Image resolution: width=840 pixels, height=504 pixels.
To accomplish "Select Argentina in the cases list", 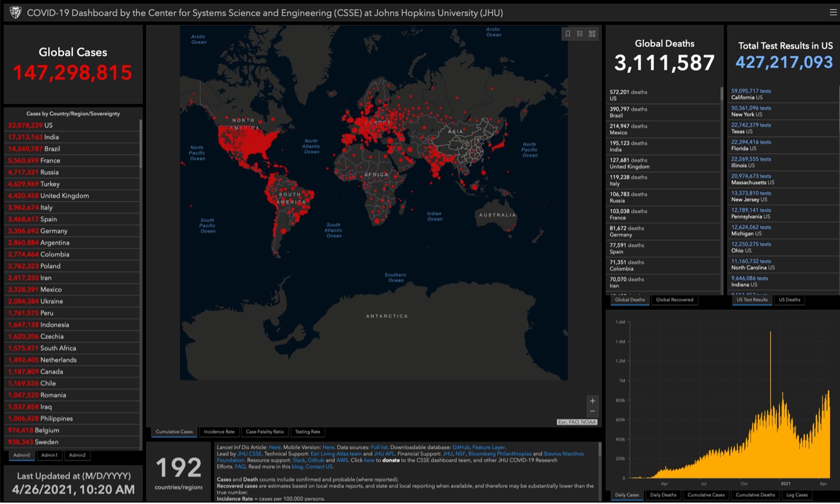I will (x=73, y=243).
